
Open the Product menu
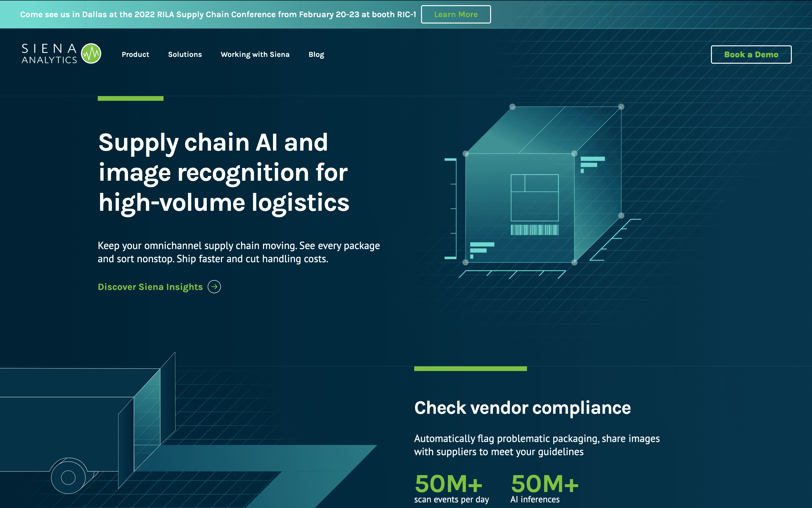(135, 55)
